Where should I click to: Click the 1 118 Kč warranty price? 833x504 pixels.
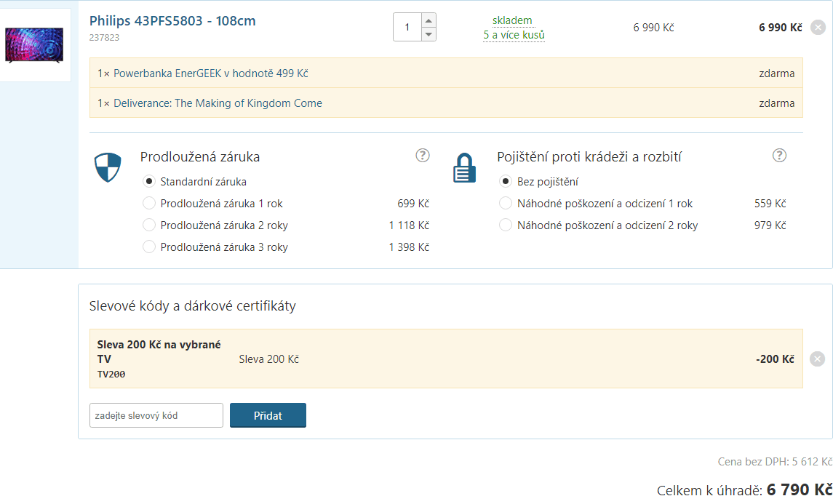tap(409, 225)
